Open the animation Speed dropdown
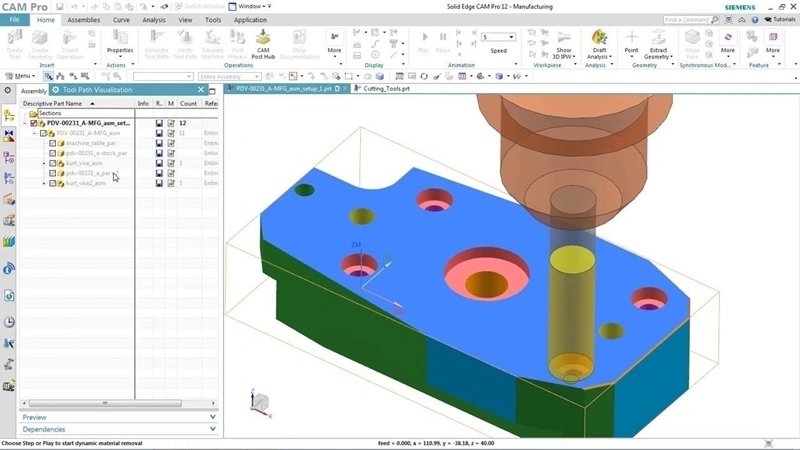800x450 pixels. [x=511, y=37]
